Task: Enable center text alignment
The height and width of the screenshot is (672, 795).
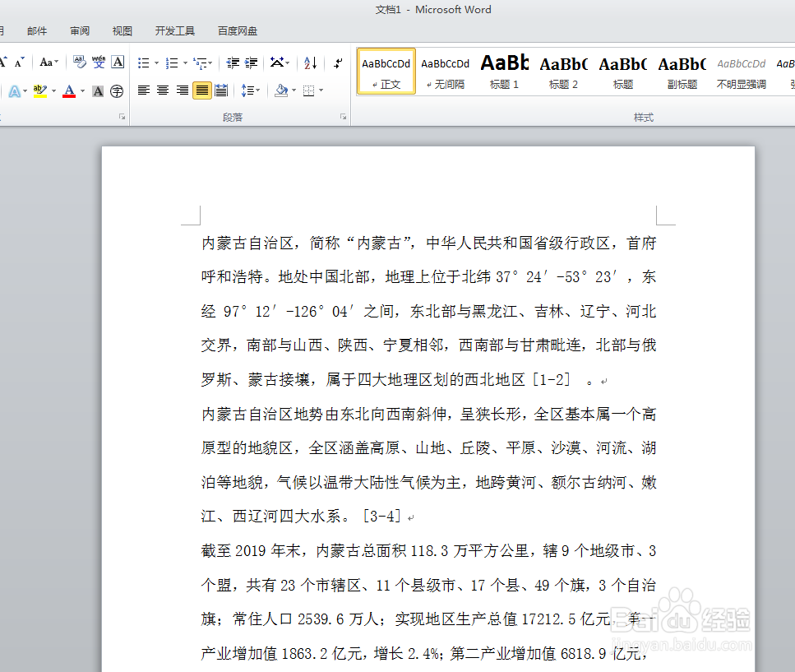Action: click(x=161, y=90)
